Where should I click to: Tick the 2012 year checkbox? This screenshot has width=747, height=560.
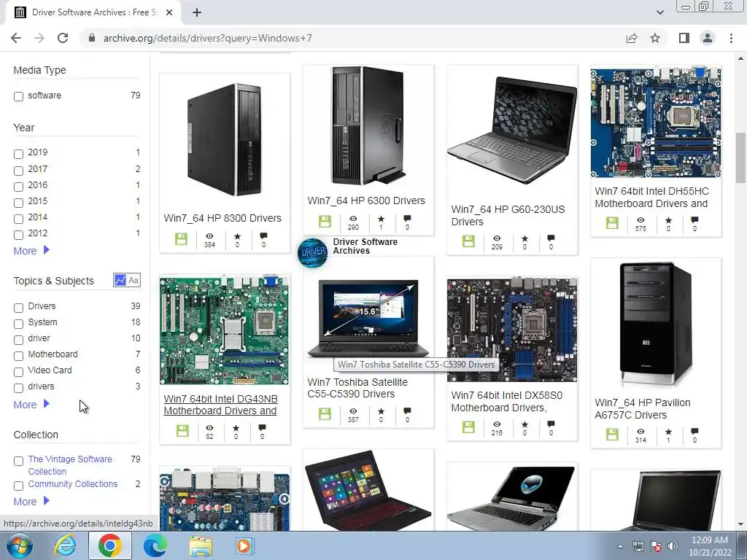18,235
